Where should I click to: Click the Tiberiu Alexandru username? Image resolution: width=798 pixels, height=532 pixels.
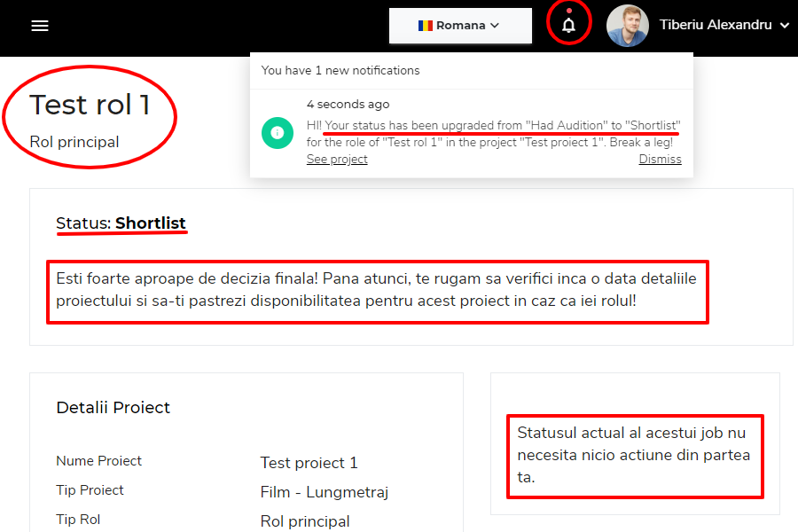715,26
